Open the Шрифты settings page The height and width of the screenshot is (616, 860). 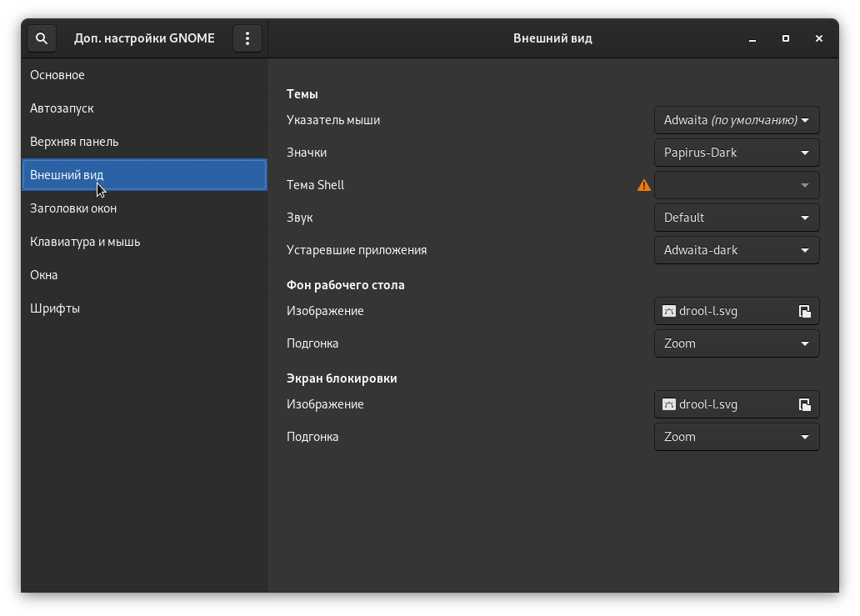(55, 308)
